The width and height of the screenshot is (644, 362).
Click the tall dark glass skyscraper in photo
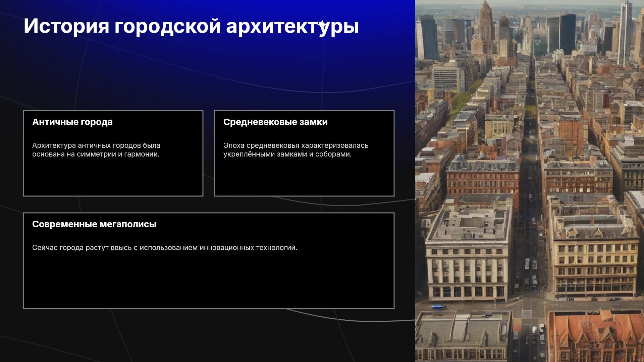coord(568,34)
